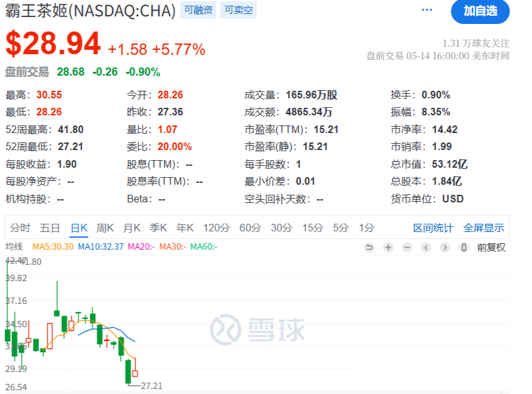This screenshot has width=532, height=394.
Task: Click the 总股本 value 1.84亿
Action: click(447, 182)
